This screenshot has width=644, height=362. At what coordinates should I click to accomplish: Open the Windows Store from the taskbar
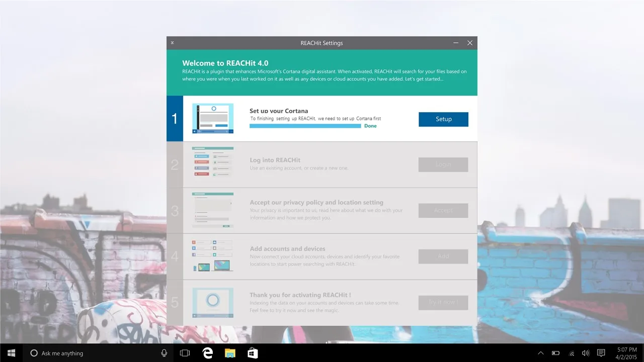pos(253,353)
